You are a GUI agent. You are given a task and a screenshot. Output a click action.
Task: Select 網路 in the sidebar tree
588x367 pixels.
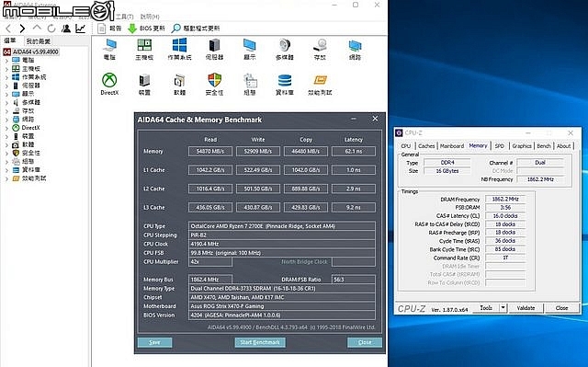(24, 120)
